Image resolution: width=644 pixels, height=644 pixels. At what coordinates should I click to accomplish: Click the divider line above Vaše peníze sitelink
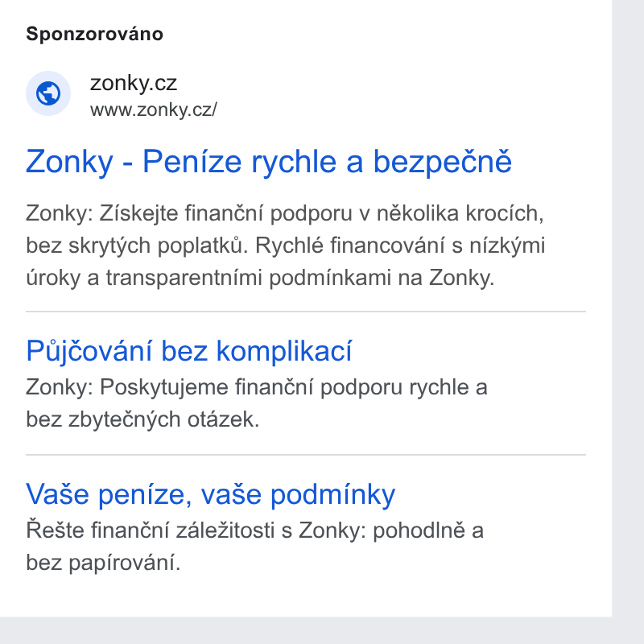pos(306,455)
